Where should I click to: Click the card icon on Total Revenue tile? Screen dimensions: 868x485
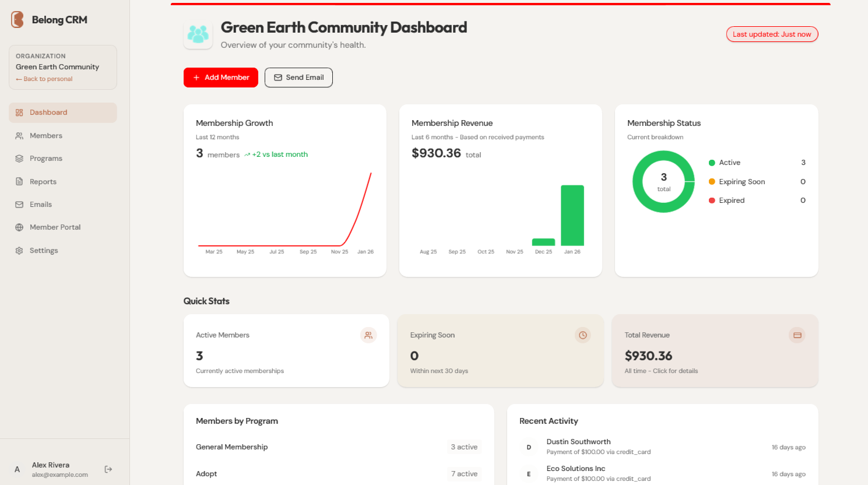(797, 335)
